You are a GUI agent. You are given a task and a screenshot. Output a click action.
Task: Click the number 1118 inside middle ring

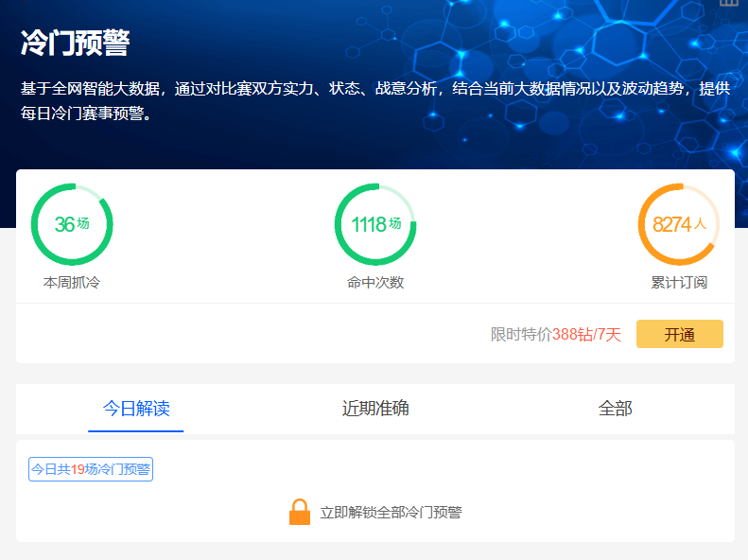(369, 224)
